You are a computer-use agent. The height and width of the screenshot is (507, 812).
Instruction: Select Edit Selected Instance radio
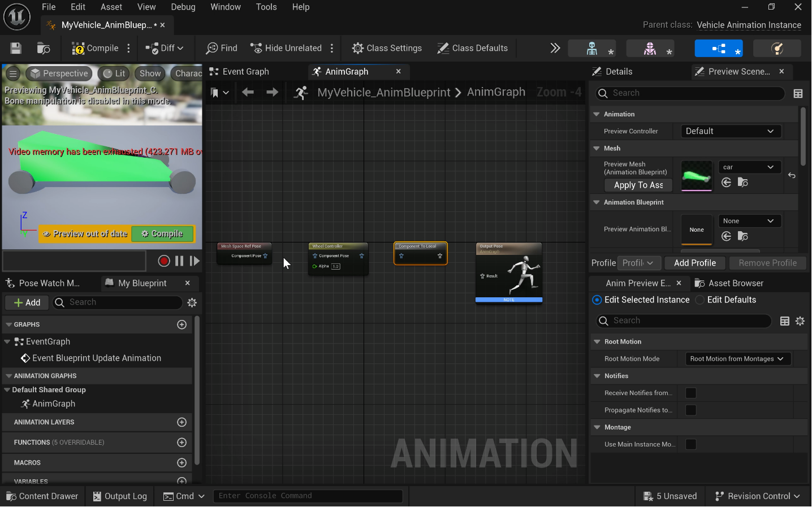tap(597, 300)
